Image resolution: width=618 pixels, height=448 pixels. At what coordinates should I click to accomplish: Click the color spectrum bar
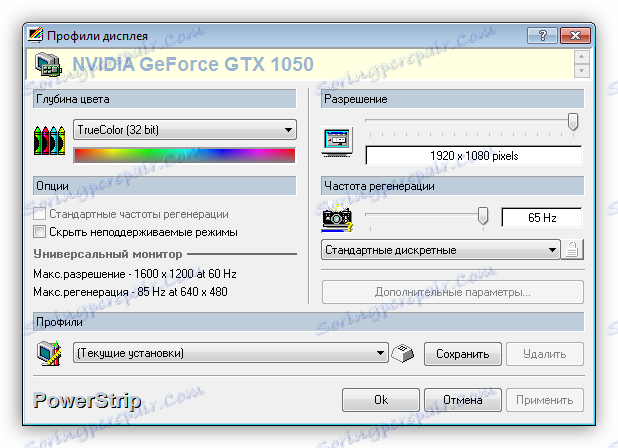(x=184, y=155)
